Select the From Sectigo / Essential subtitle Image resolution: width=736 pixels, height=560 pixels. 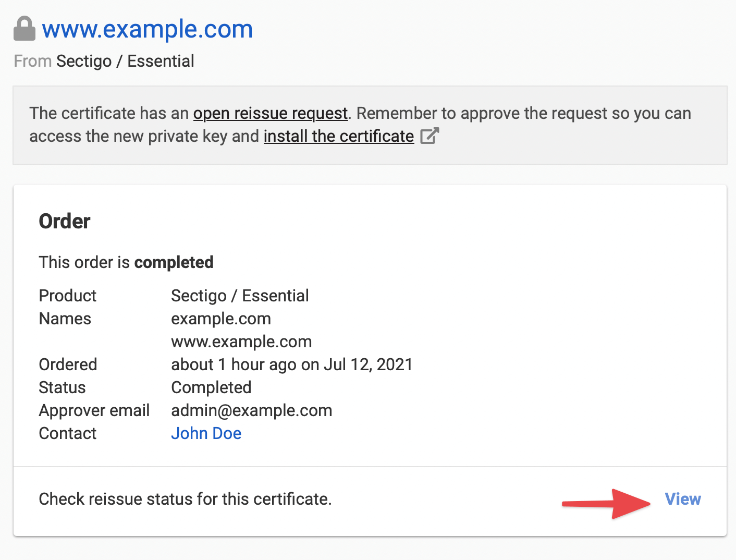[x=104, y=61]
